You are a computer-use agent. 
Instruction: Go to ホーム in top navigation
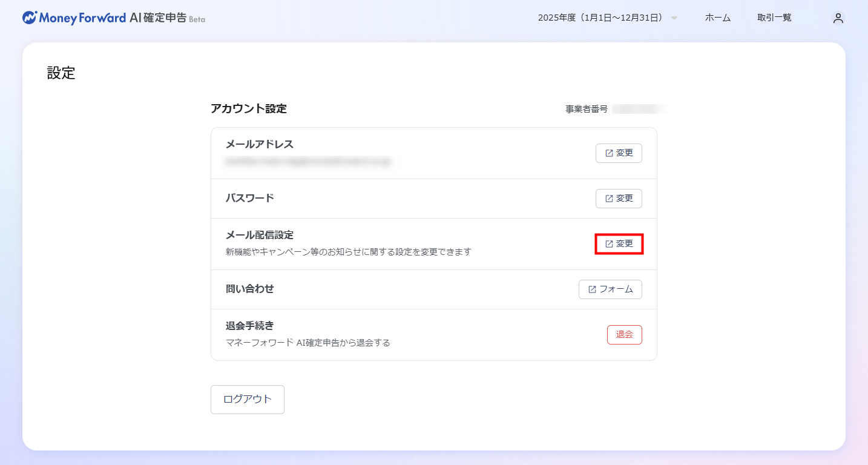click(x=717, y=18)
